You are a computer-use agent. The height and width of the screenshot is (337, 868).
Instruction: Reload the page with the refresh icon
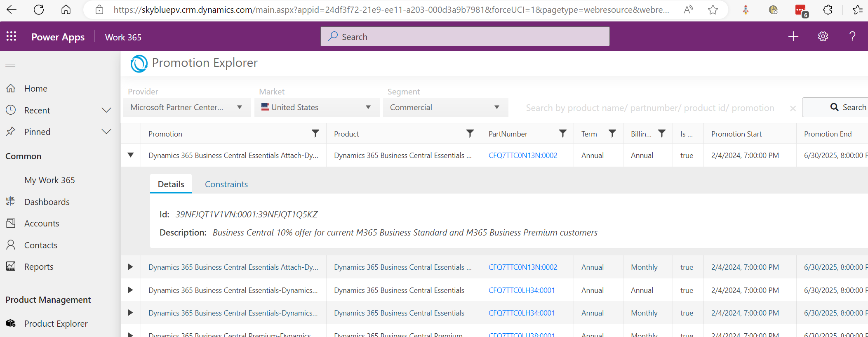(39, 9)
